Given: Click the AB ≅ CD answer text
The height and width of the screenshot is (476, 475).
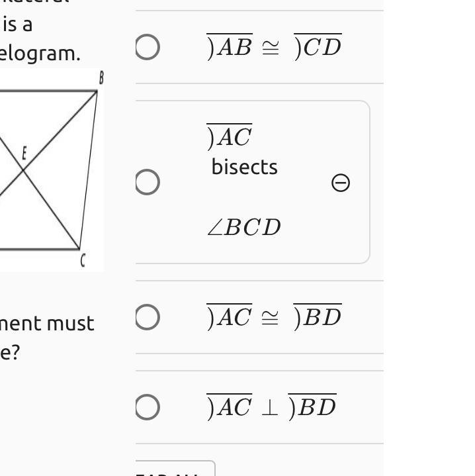Looking at the screenshot, I should coord(274,47).
